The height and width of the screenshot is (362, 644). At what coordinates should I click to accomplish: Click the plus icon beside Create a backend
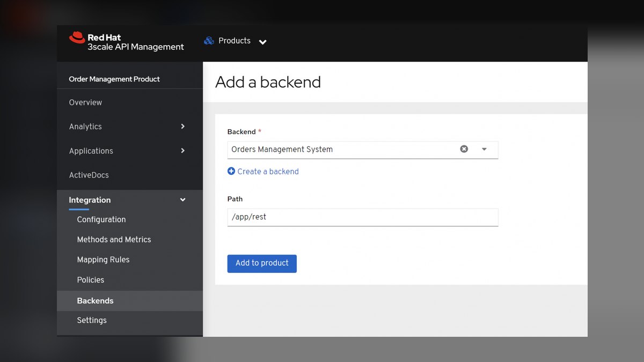pos(231,171)
